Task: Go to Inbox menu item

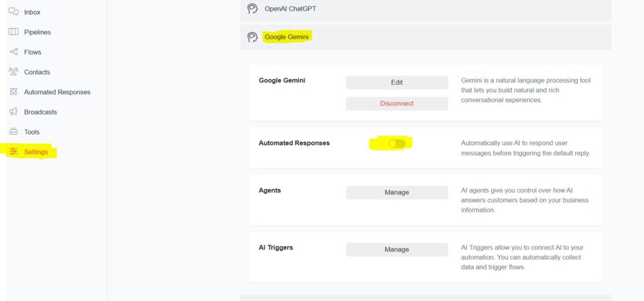Action: point(32,13)
